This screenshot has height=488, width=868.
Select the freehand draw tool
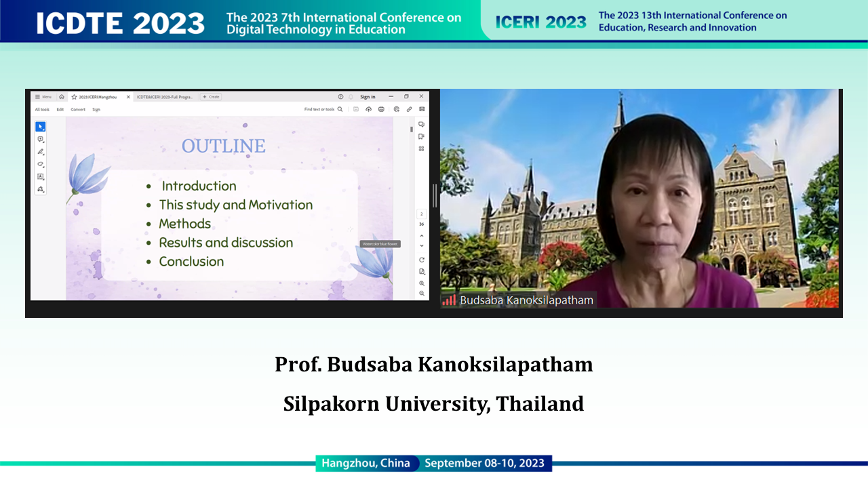41,164
